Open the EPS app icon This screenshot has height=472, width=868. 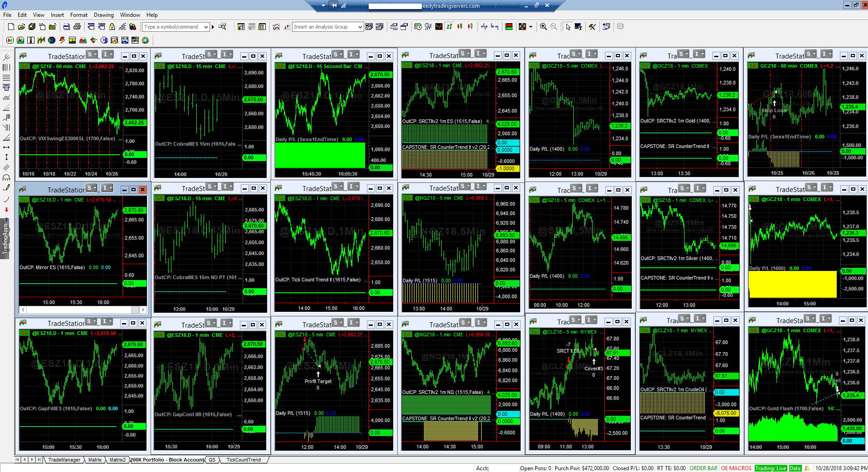(135, 40)
